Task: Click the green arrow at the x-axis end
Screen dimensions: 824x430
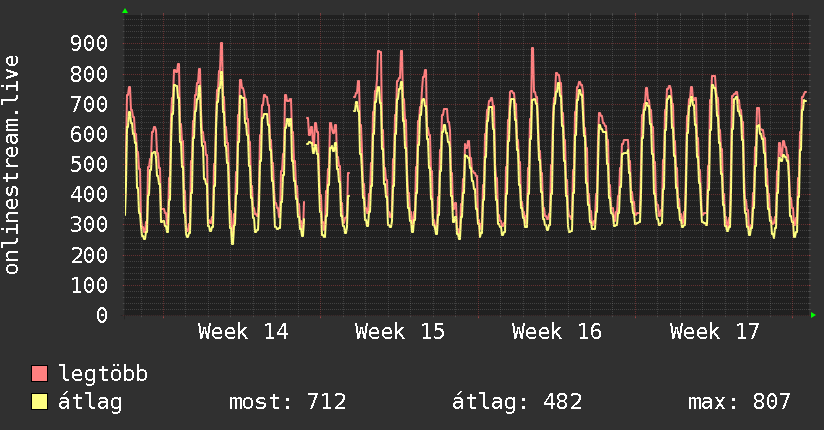Action: click(813, 315)
